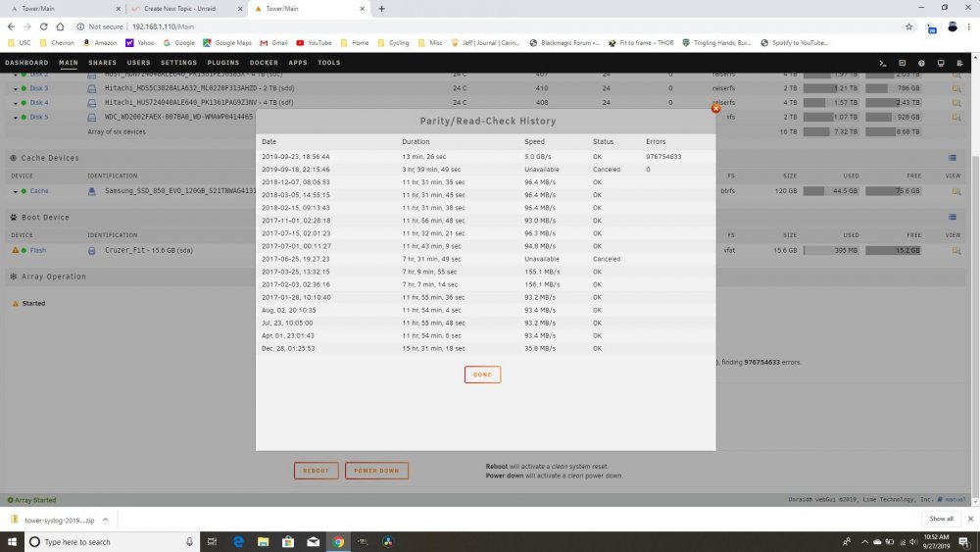This screenshot has width=980, height=552.
Task: Click the browser home button
Action: pos(60,26)
